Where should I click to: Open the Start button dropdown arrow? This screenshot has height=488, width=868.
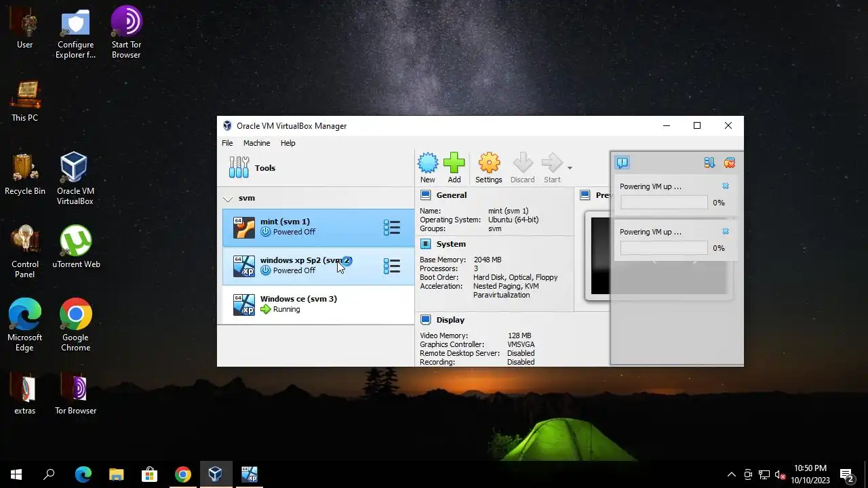(x=570, y=168)
